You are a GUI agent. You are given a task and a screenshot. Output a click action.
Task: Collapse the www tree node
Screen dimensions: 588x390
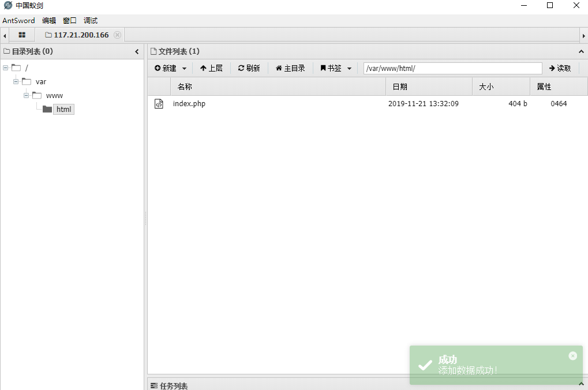(26, 95)
